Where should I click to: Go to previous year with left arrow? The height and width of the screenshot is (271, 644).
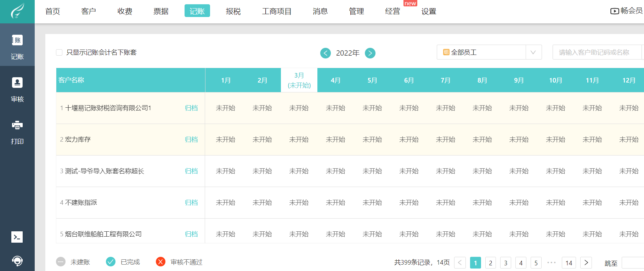click(x=325, y=53)
